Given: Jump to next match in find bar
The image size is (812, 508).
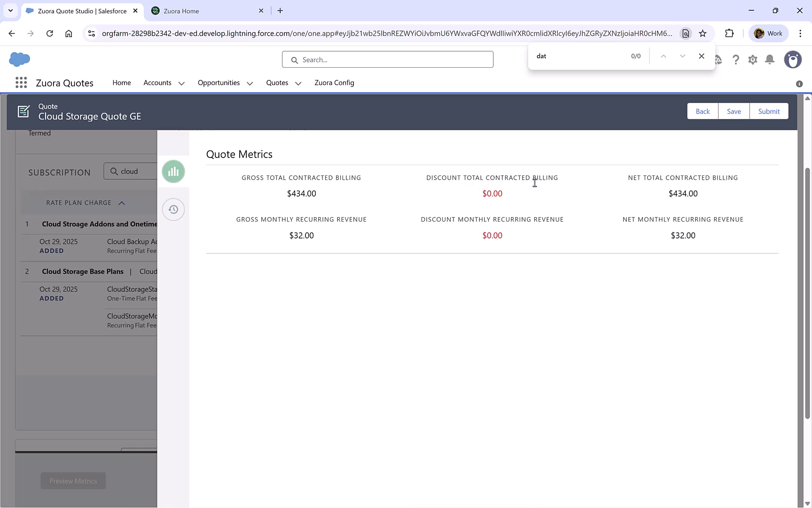Looking at the screenshot, I should pos(682,56).
